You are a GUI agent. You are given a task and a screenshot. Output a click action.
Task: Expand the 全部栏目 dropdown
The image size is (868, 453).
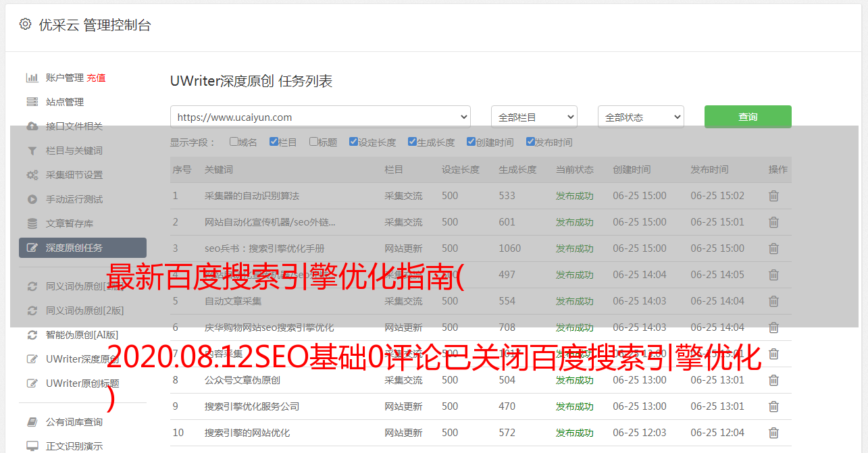[x=534, y=117]
